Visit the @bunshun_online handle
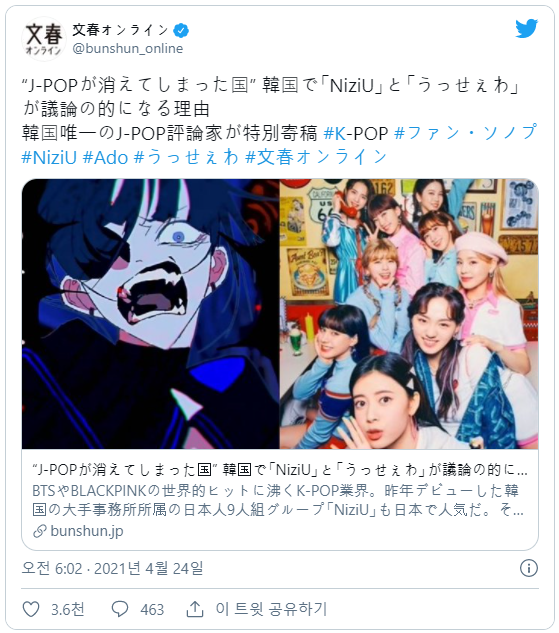Image resolution: width=559 pixels, height=633 pixels. (128, 48)
